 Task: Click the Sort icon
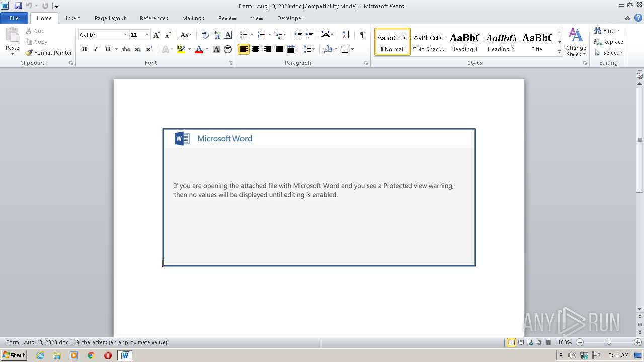[346, 35]
